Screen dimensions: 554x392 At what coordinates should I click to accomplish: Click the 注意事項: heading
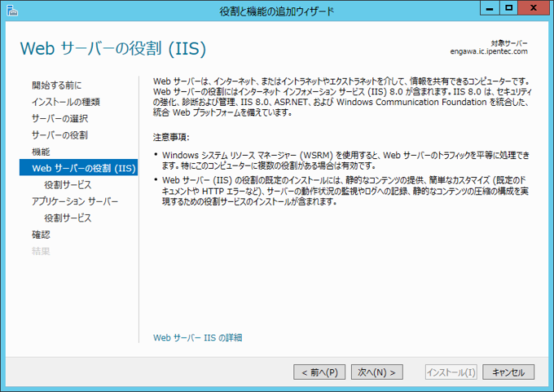(x=171, y=137)
